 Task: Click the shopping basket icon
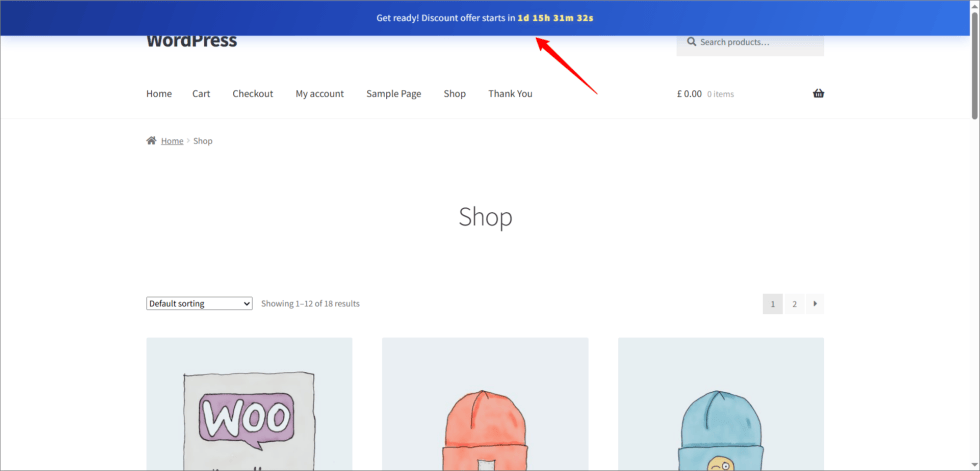point(818,94)
